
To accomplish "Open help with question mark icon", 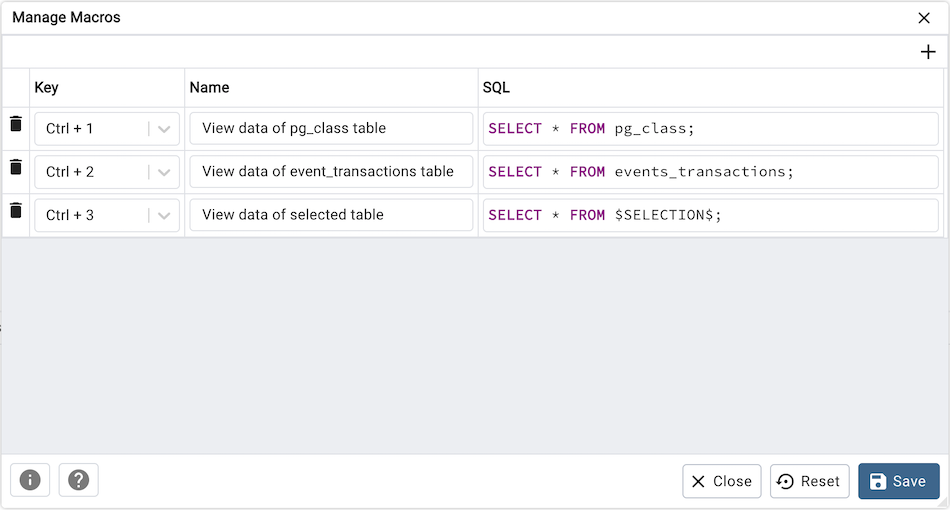I will 78,481.
